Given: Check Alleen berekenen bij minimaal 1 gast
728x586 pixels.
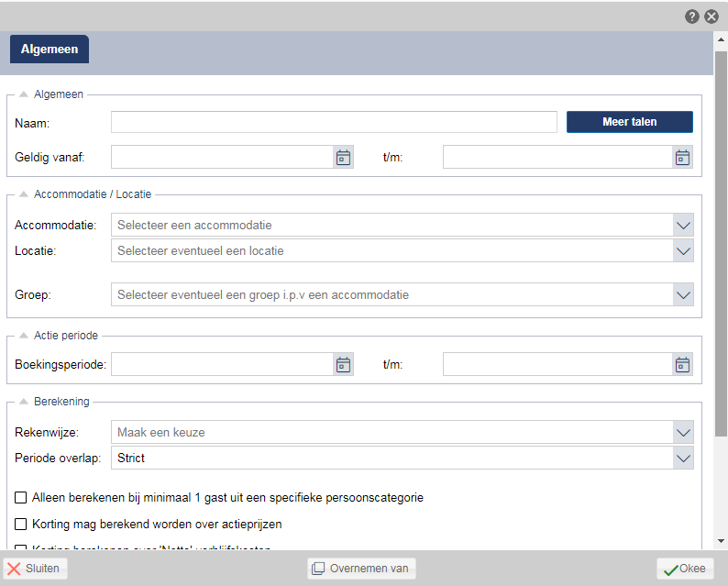Looking at the screenshot, I should pyautogui.click(x=21, y=498).
